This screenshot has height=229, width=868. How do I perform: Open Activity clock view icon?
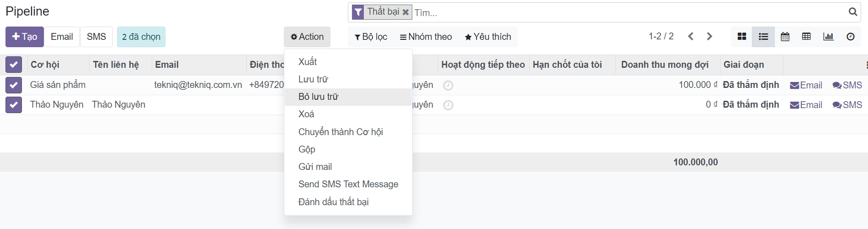850,37
